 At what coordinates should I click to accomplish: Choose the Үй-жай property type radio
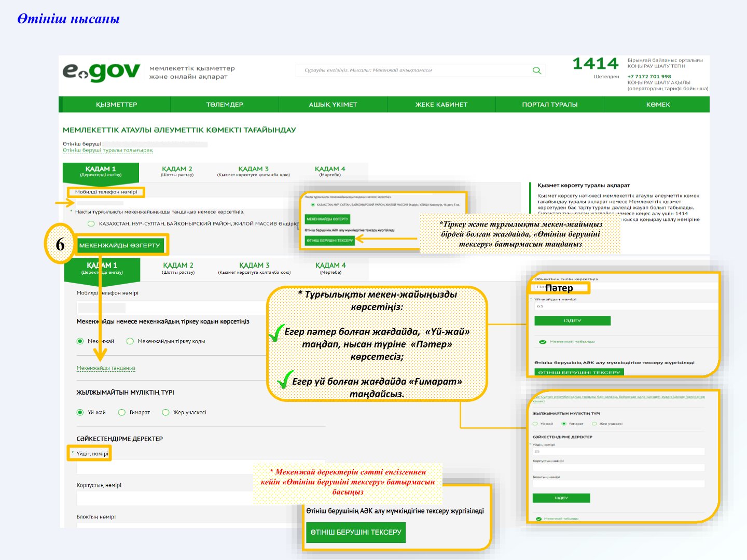click(x=80, y=413)
